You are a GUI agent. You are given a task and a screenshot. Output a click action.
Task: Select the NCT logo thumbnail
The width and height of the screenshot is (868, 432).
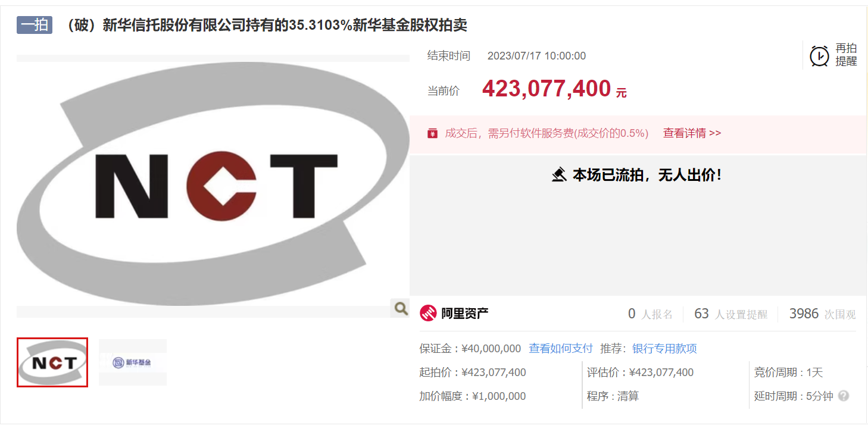52,362
